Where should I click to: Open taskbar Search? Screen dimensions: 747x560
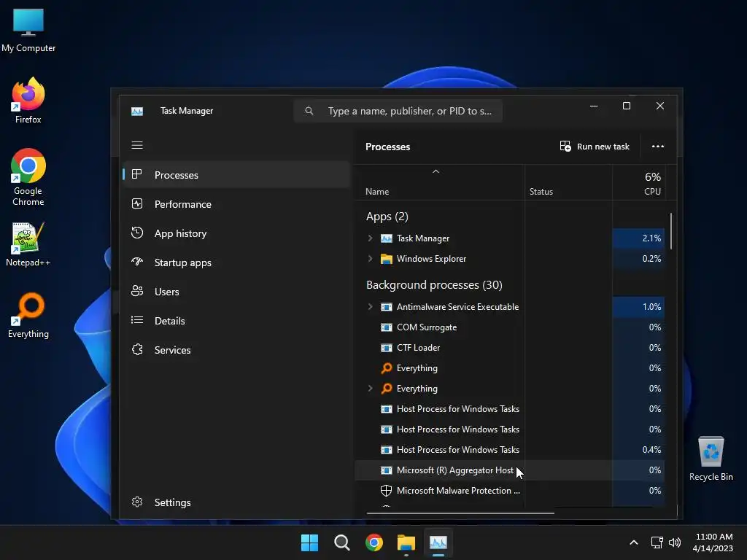click(342, 542)
